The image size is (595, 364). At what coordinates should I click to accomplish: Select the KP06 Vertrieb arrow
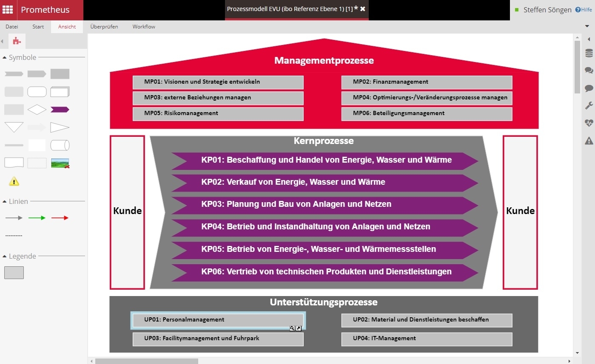tap(325, 272)
